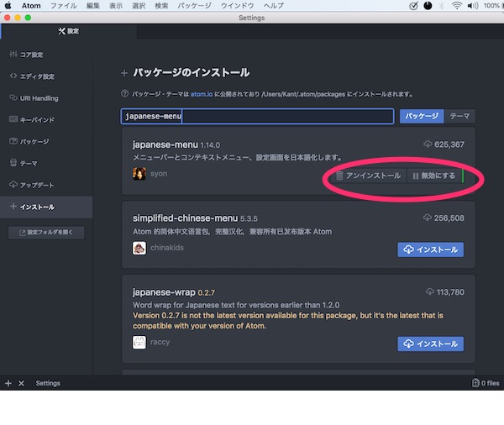Click the black round clock menu bar icon
504x425 pixels.
tap(428, 6)
